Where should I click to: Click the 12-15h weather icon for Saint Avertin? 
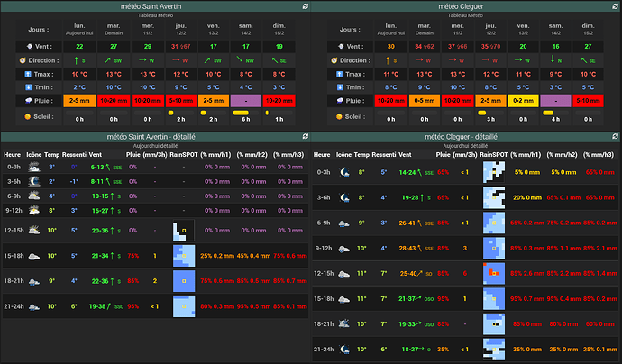(33, 230)
